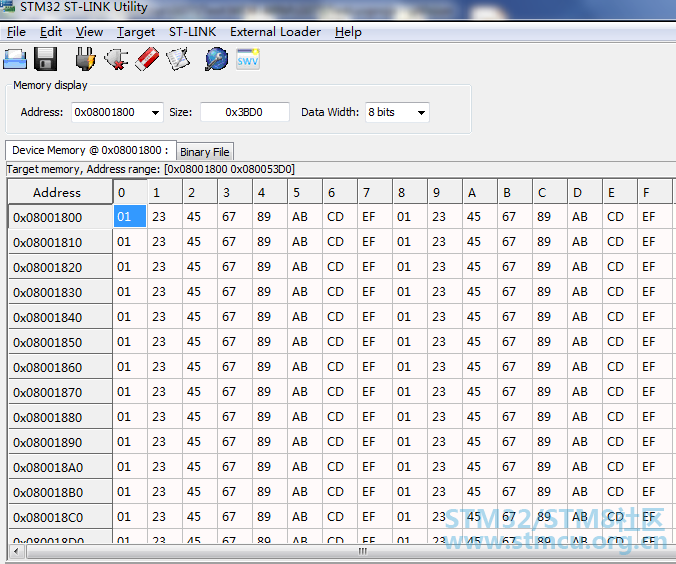Click cell 23 in column 9, row 0x08001880
This screenshot has width=676, height=564.
point(444,417)
